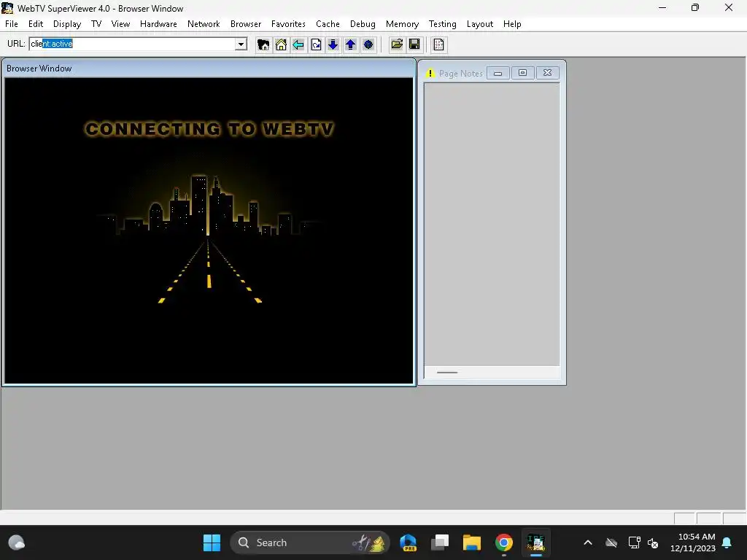The height and width of the screenshot is (560, 747).
Task: Click the yellow warning icon in Page Notes
Action: pyautogui.click(x=430, y=74)
